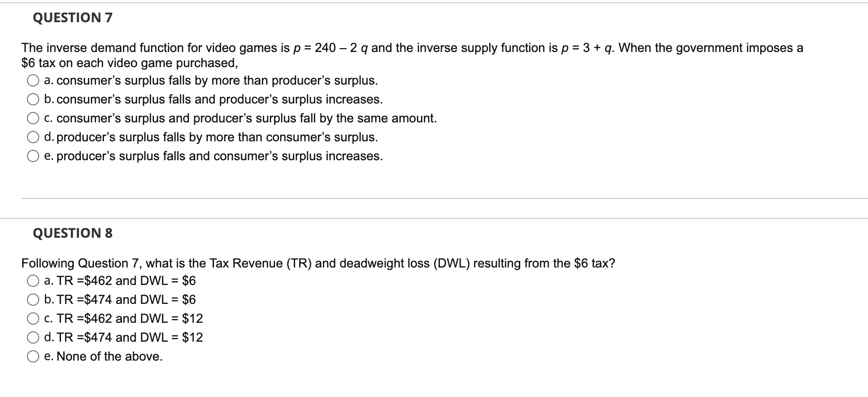Viewport: 868px width, 397px height.
Task: Pick option e for Question 7
Action: 33,156
